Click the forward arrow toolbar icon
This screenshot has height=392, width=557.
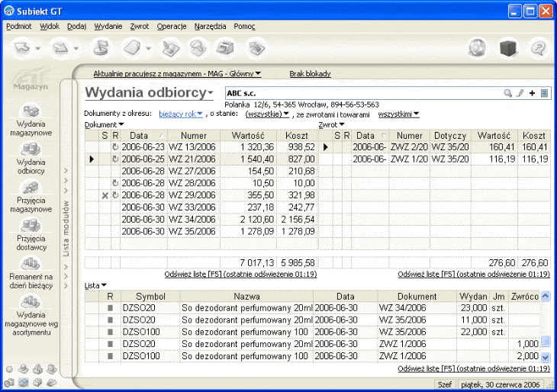[x=60, y=48]
